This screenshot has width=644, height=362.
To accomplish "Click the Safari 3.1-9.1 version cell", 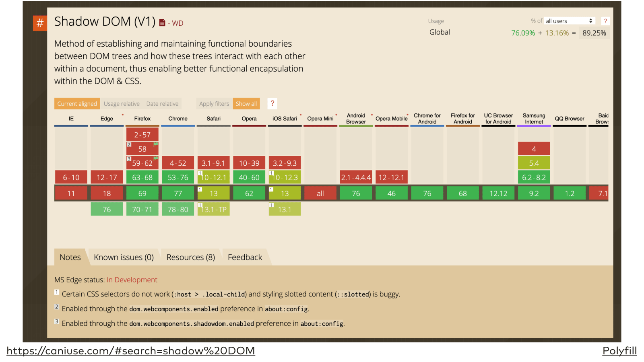I will (x=214, y=163).
